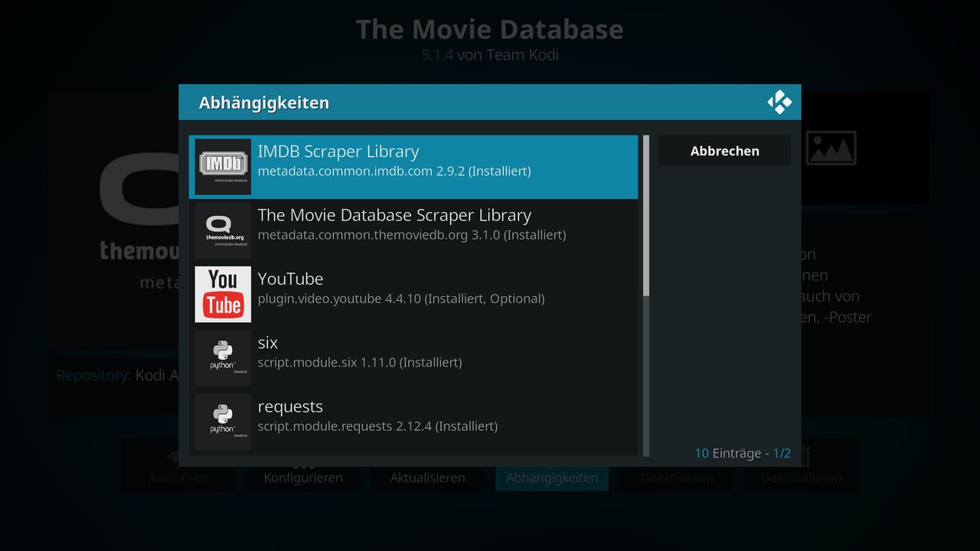Click Deinstallieren in the background window
Viewport: 980px width, 551px height.
pos(801,478)
